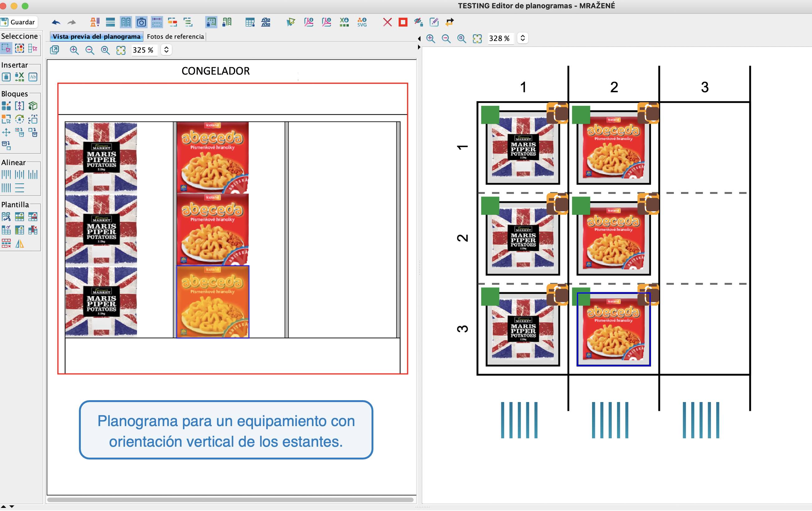Redo the undone action
812x511 pixels.
click(x=71, y=22)
